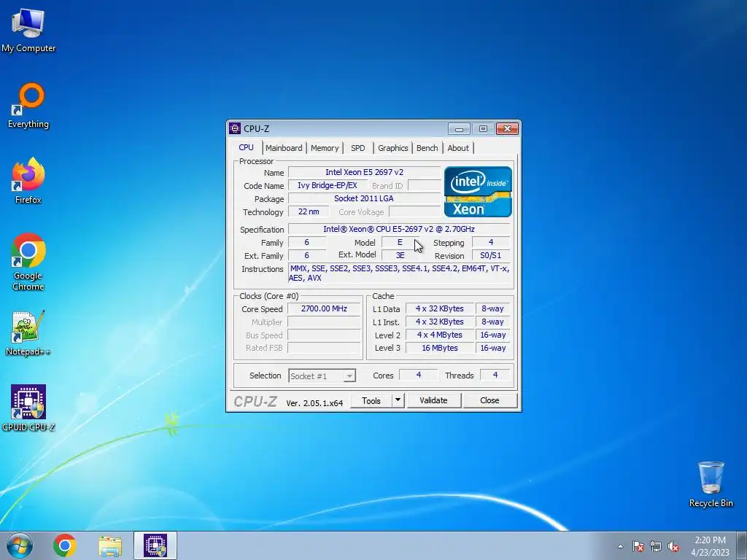This screenshot has width=747, height=560.
Task: Switch to the CPU tab
Action: (x=246, y=147)
